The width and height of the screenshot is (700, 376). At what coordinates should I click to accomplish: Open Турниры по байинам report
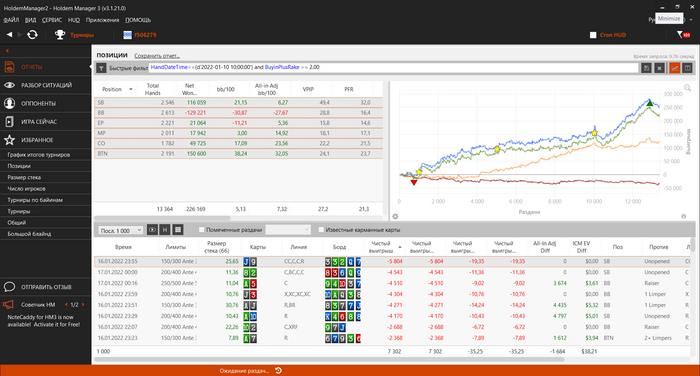(x=35, y=200)
